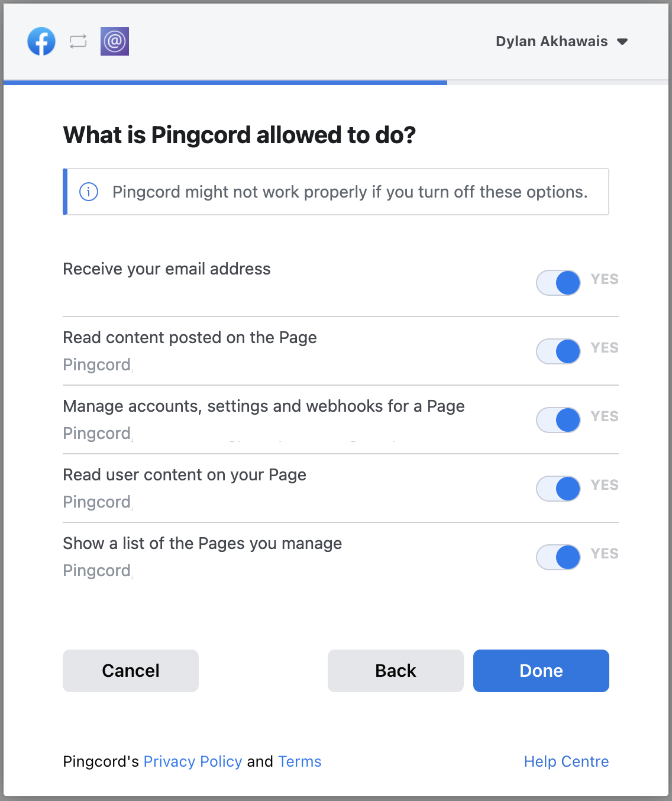This screenshot has width=672, height=801.
Task: Open the Terms link
Action: [300, 761]
